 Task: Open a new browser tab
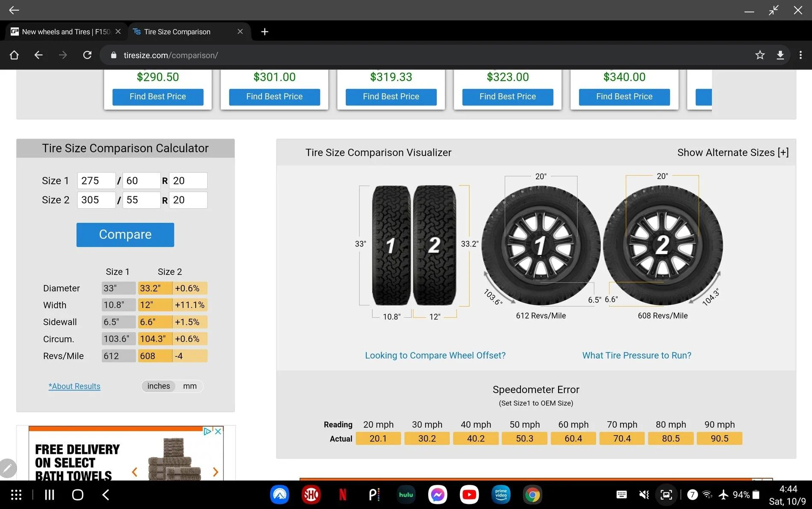point(265,31)
